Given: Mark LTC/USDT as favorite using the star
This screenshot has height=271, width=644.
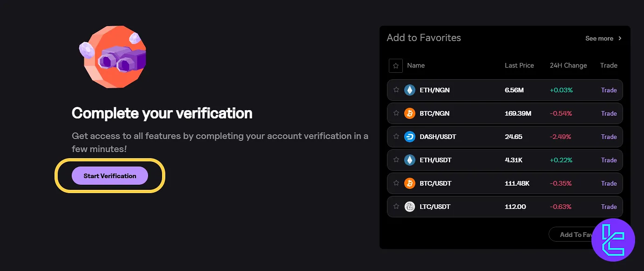Looking at the screenshot, I should click(x=396, y=206).
